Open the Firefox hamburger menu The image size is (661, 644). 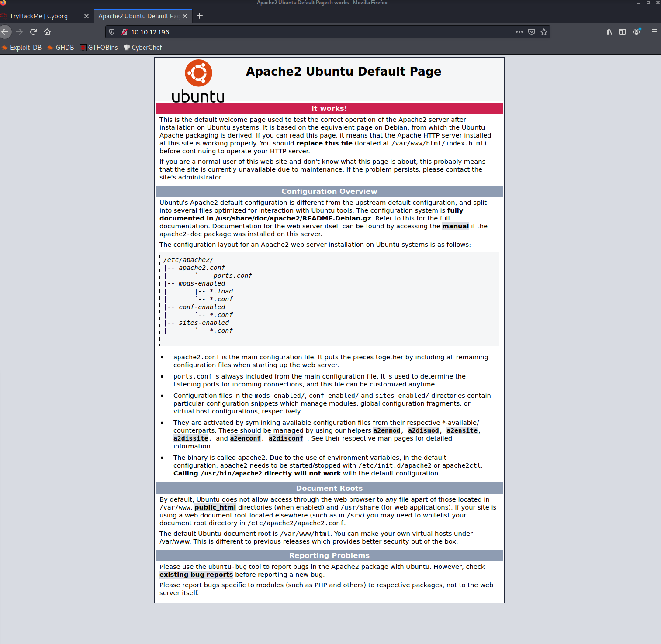654,32
